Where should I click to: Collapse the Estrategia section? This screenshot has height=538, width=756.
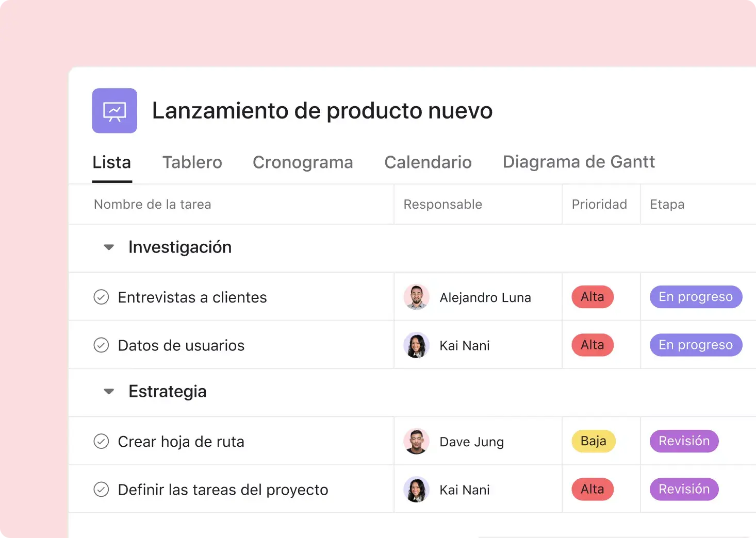point(109,392)
